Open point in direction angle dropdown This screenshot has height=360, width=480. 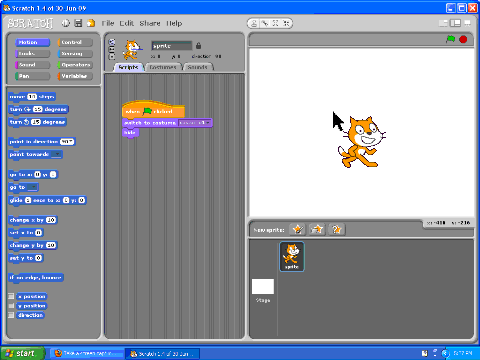(67, 142)
